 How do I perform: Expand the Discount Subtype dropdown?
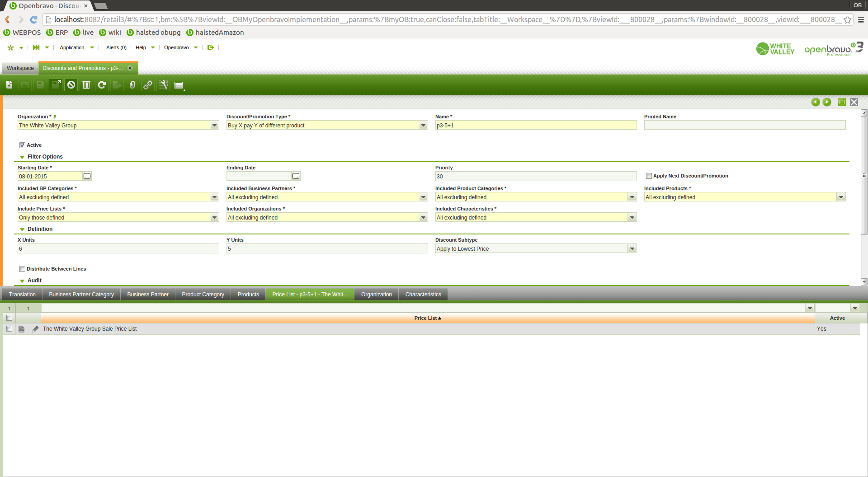(x=632, y=249)
